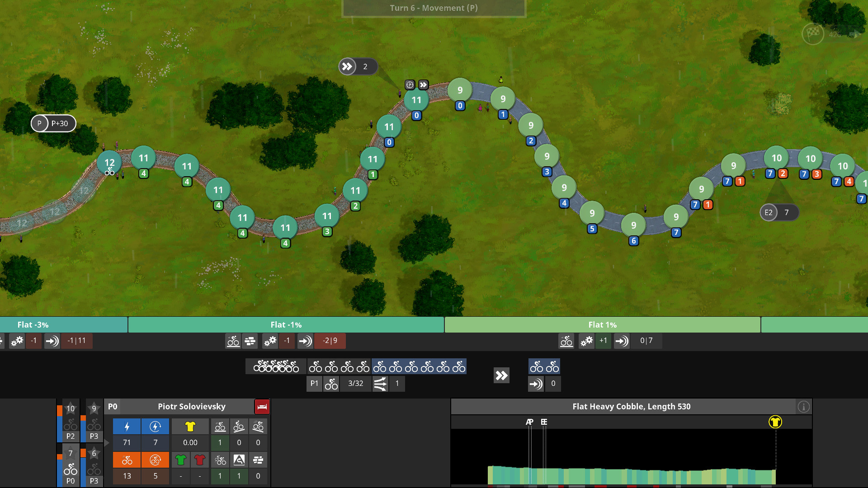Click the yellow jersey classification icon
Image resolution: width=868 pixels, height=488 pixels.
(190, 427)
